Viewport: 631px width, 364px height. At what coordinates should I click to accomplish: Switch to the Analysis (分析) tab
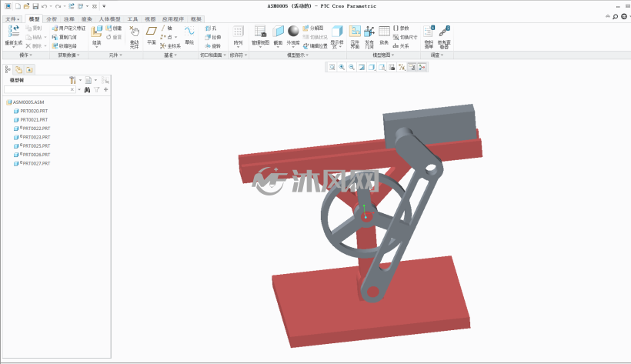[52, 19]
